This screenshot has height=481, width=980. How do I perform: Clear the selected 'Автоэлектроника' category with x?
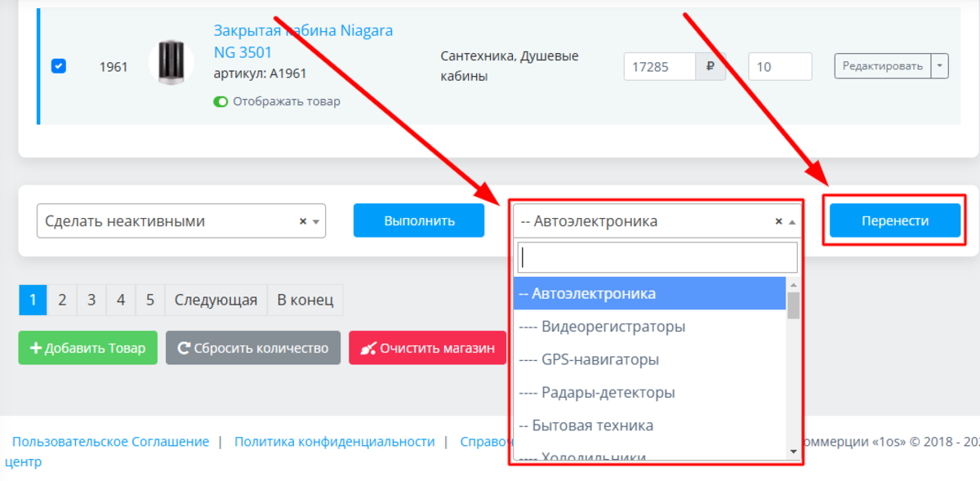(778, 221)
